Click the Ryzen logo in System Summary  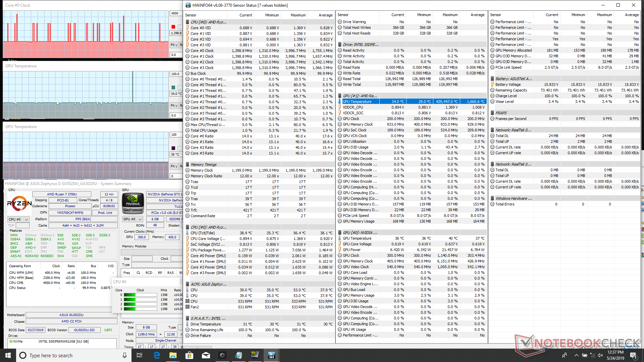pyautogui.click(x=19, y=203)
